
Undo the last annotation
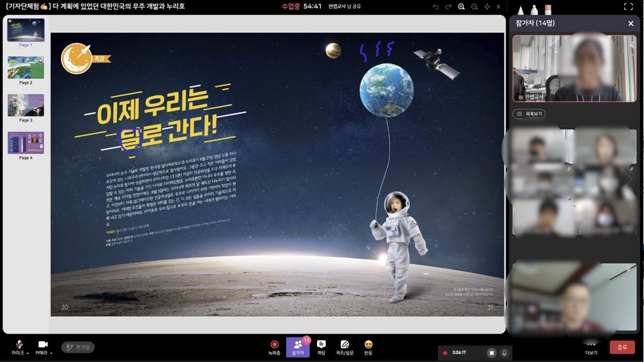tap(436, 6)
